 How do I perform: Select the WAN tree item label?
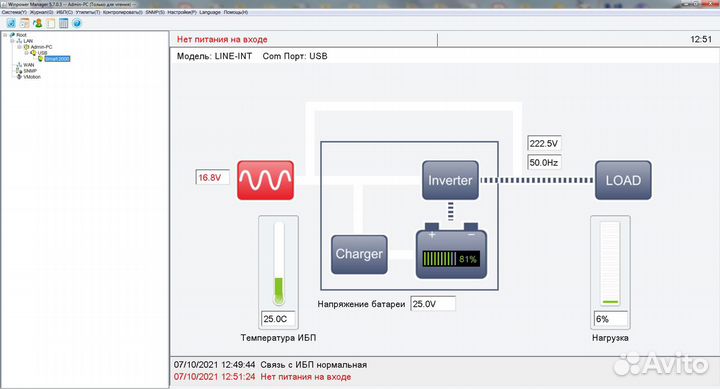click(28, 65)
